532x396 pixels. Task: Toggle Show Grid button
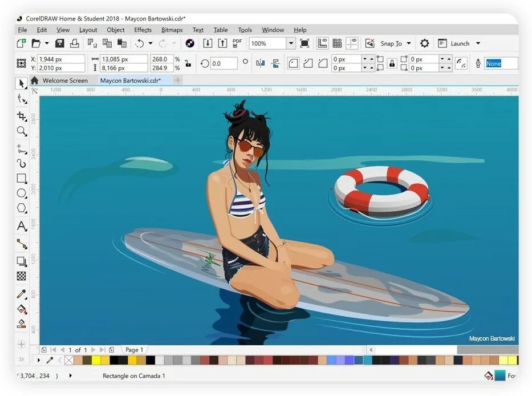337,43
